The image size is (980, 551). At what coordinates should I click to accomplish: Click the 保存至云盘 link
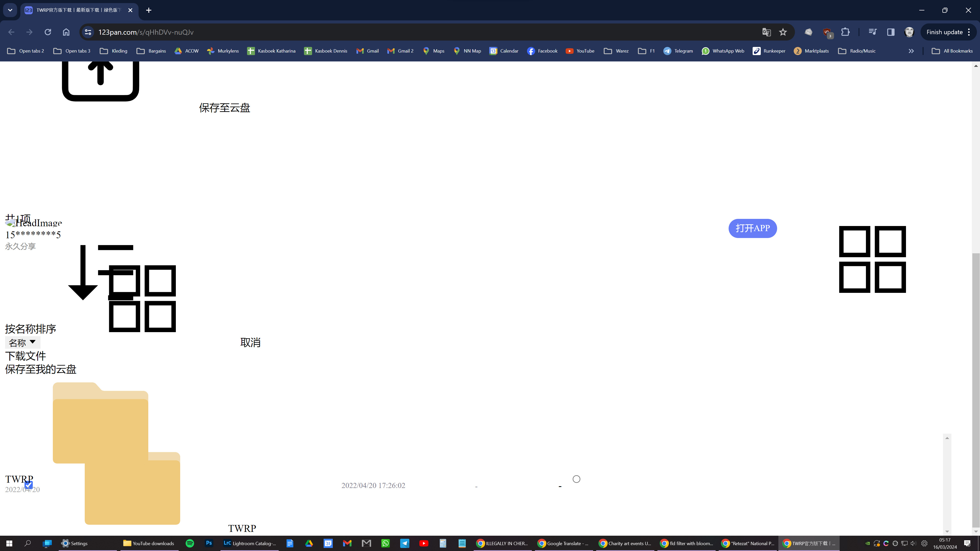[225, 108]
